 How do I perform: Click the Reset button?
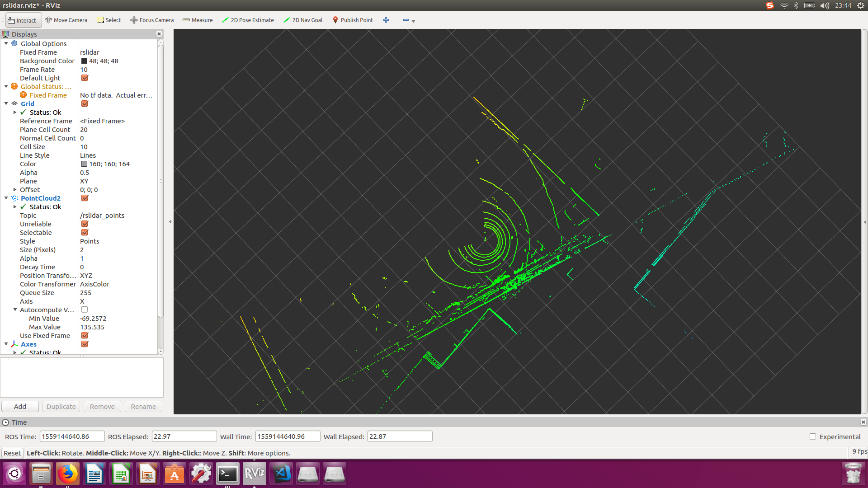(x=12, y=453)
